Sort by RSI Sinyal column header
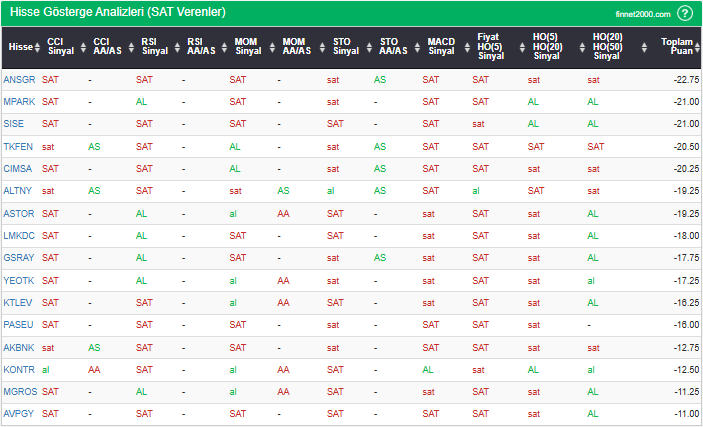Screen dimensions: 703x427 [150, 47]
